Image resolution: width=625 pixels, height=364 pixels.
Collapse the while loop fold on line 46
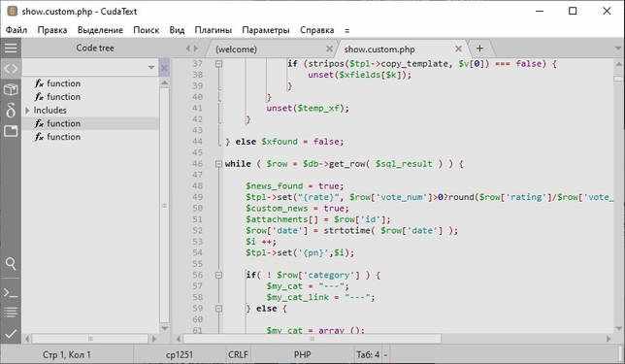(218, 163)
